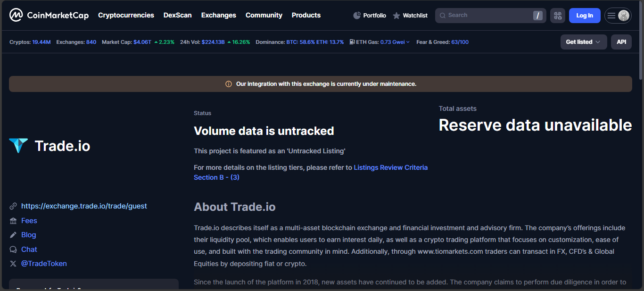Click the Watchlist label
The image size is (644, 291).
coord(415,16)
